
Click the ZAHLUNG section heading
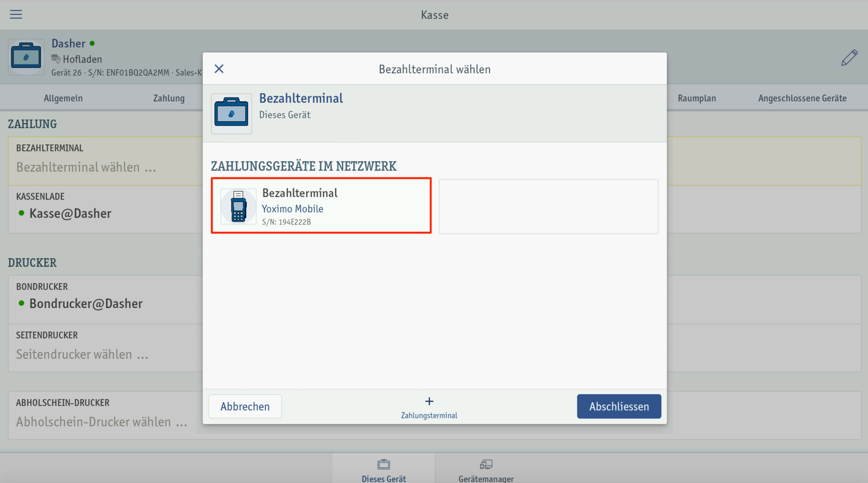[x=32, y=124]
